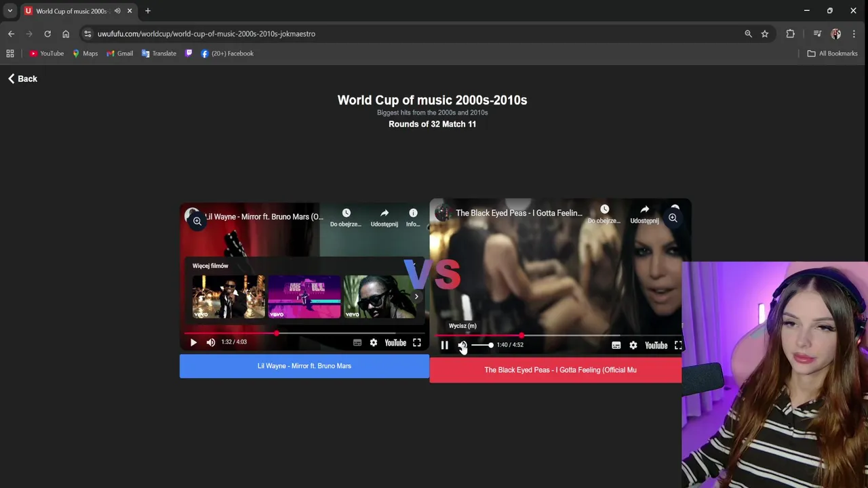Seek in the Black Eyed Peas progress bar

point(560,335)
